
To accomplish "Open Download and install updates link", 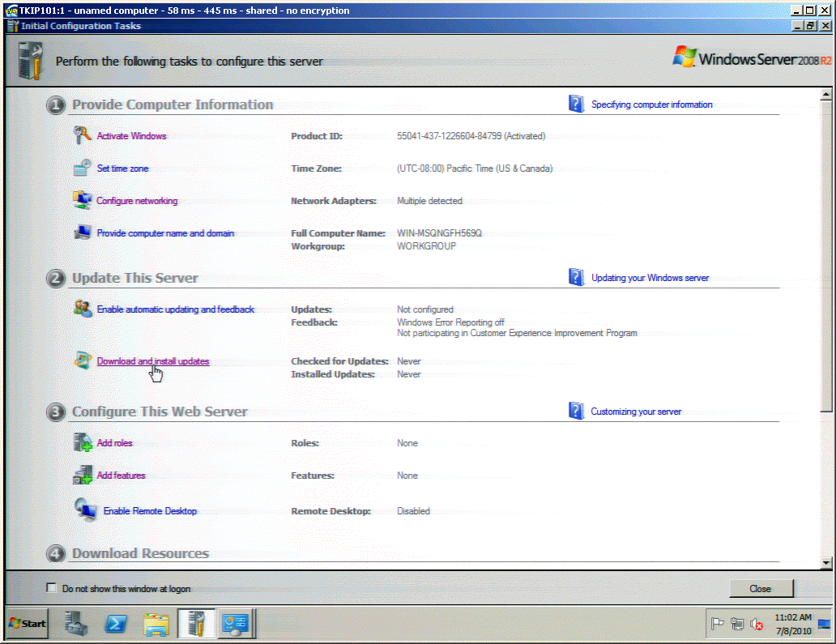I will point(153,361).
